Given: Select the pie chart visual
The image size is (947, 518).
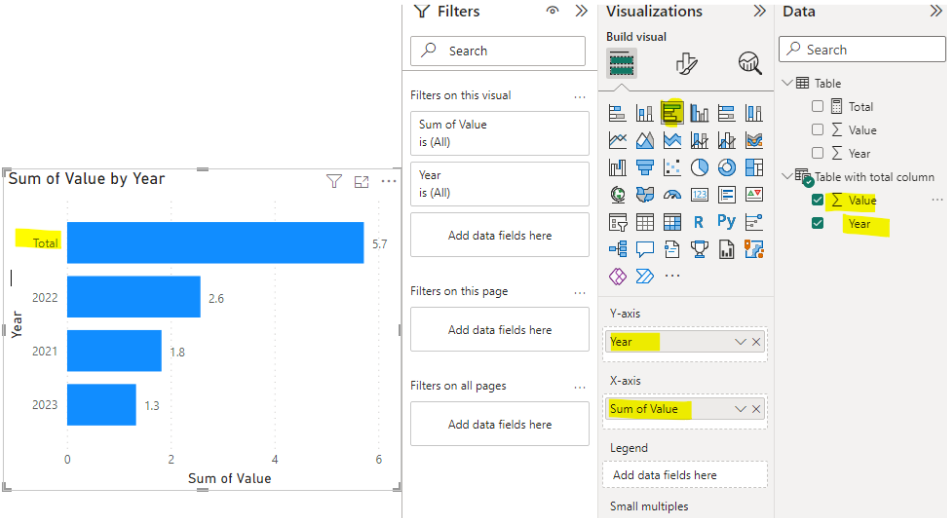Looking at the screenshot, I should point(699,167).
